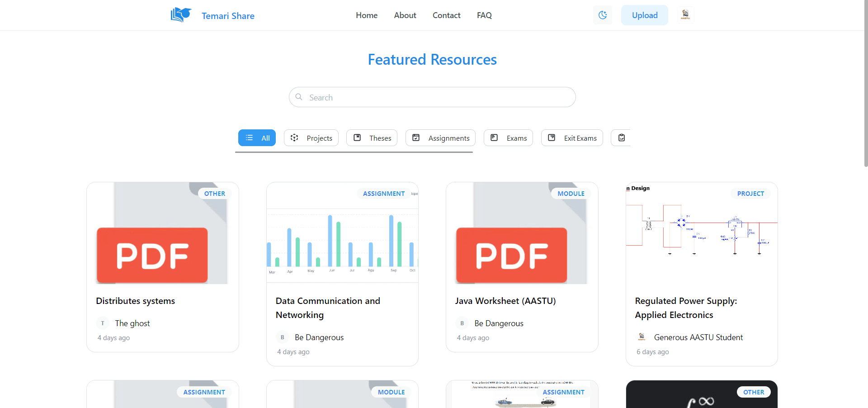This screenshot has height=408, width=868.
Task: Click the Generous AASTU Student avatar
Action: click(642, 337)
